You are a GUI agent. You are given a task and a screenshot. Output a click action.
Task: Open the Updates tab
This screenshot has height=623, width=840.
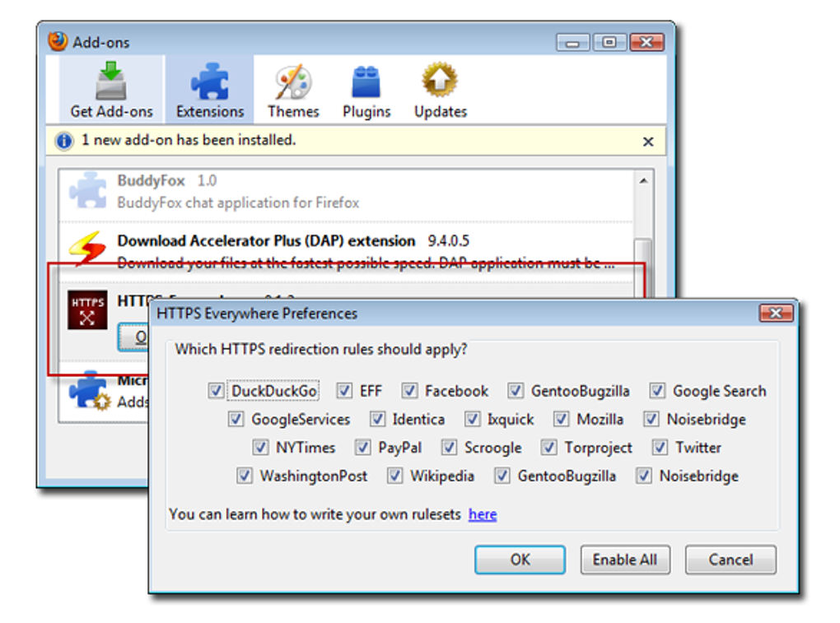[441, 90]
